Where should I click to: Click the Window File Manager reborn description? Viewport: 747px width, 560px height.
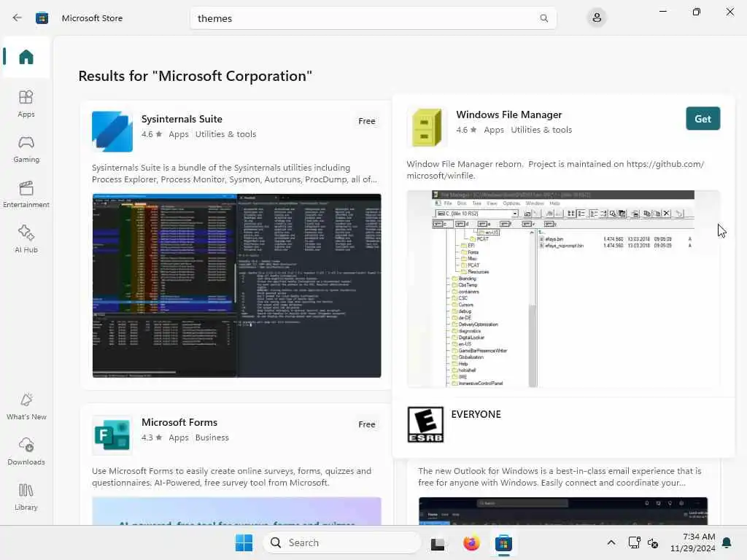click(x=555, y=169)
